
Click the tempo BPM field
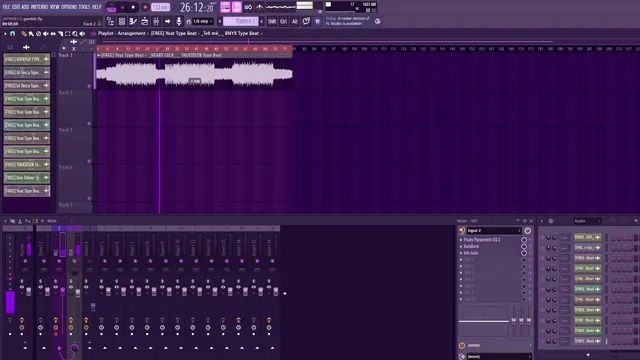[160, 7]
